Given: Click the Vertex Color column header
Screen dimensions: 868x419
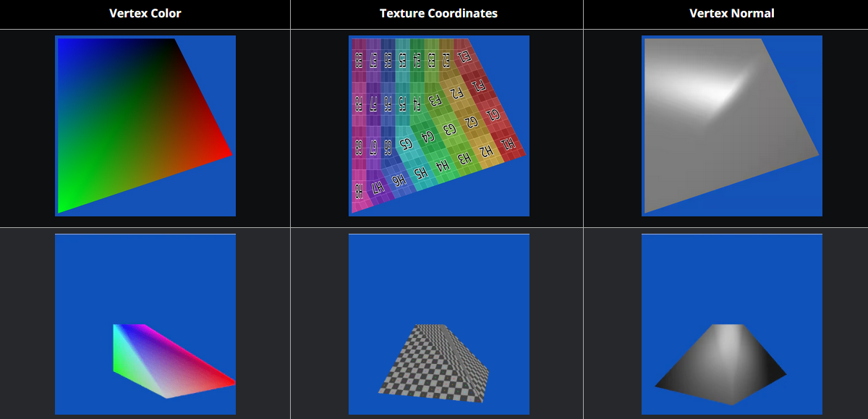Looking at the screenshot, I should point(145,14).
